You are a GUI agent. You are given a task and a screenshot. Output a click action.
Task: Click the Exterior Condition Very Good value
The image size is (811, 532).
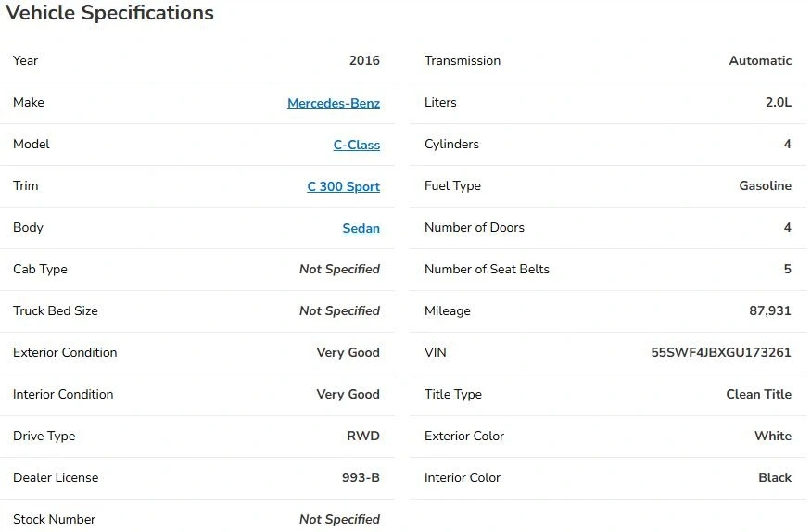348,352
